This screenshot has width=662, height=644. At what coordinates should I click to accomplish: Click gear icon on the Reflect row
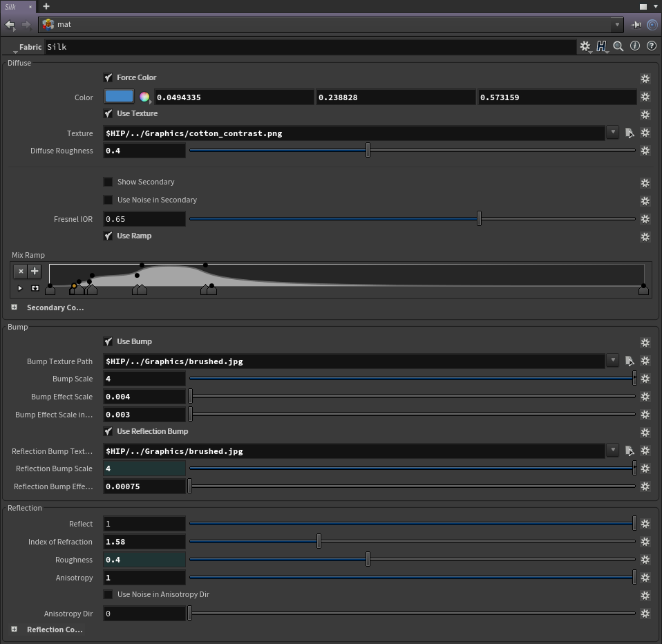point(645,524)
